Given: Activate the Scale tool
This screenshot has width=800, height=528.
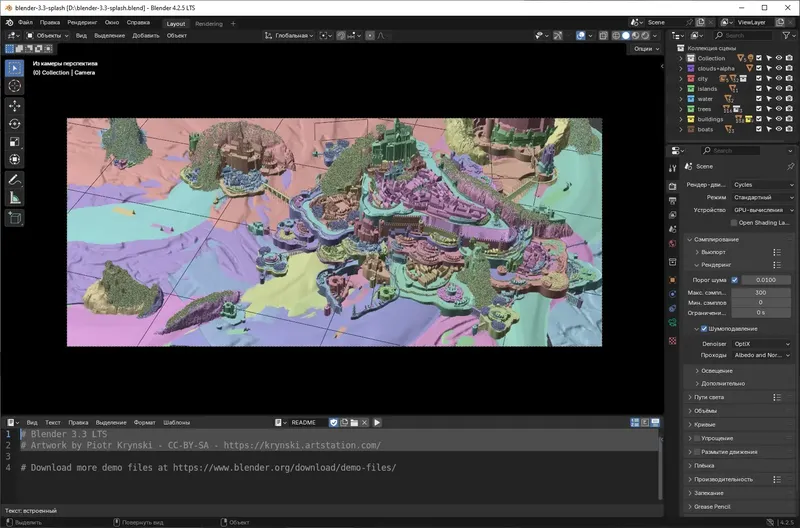Looking at the screenshot, I should tap(14, 142).
